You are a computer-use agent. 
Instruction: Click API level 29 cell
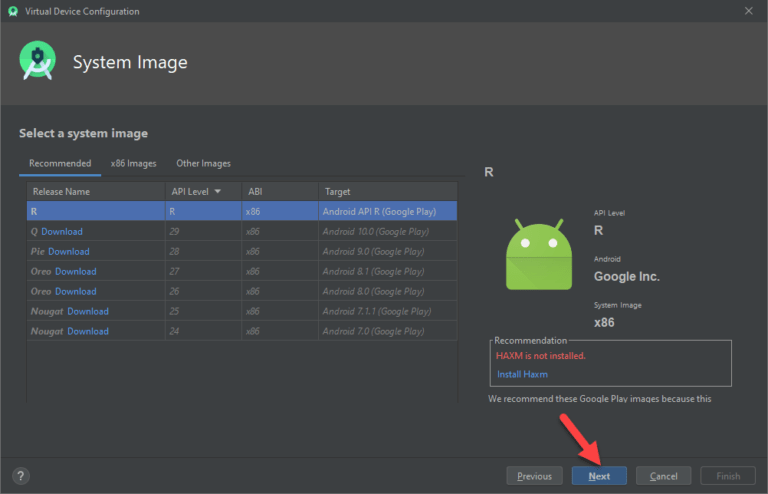(x=203, y=232)
